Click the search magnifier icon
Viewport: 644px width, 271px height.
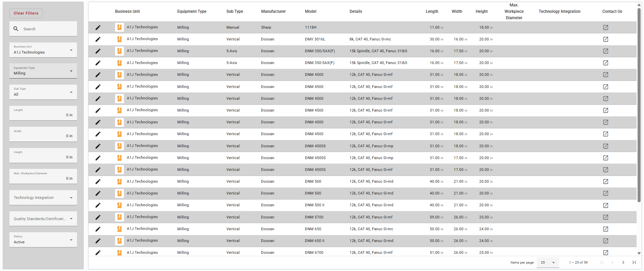coord(16,29)
